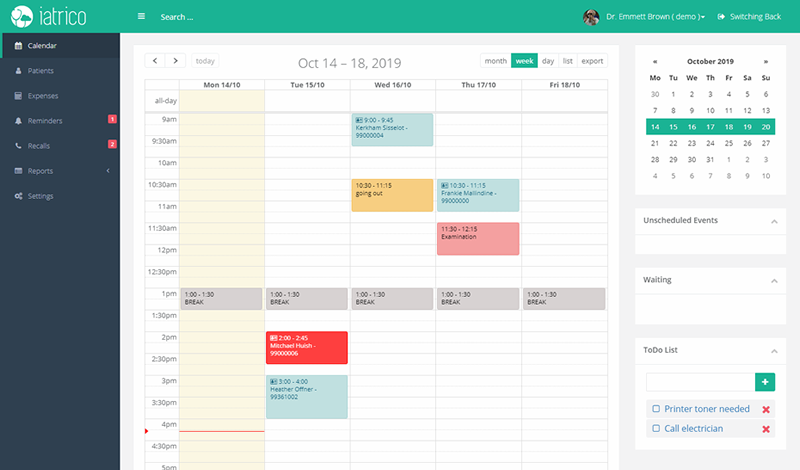Click patient card icon on Frankie Mallindine event

[444, 185]
